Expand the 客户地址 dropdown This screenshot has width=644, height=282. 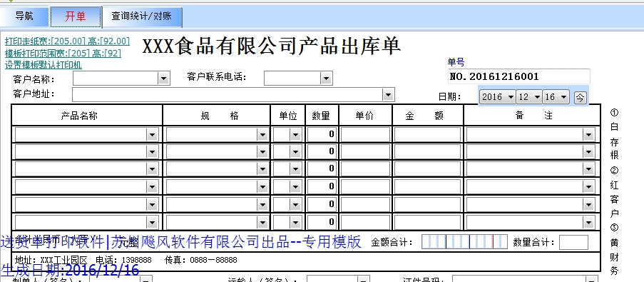tap(388, 94)
